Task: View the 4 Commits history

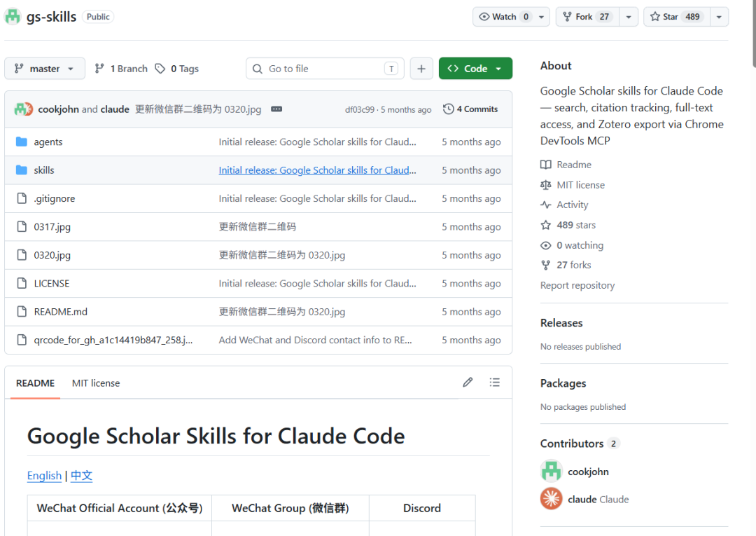Action: coord(470,109)
